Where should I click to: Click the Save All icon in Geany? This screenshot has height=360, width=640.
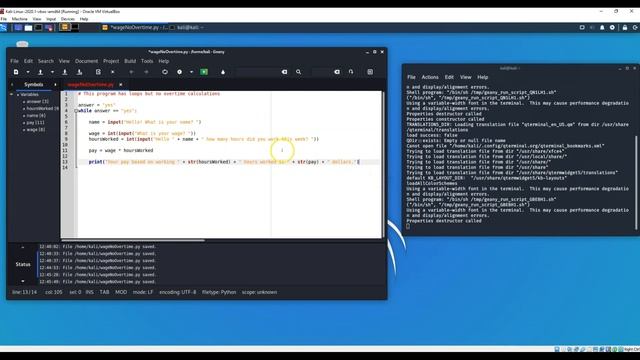coord(80,72)
